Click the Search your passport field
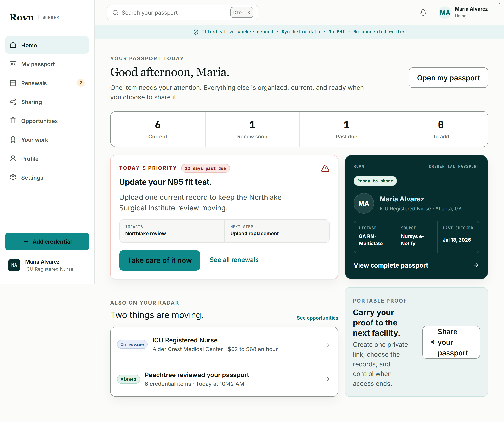 (x=183, y=13)
